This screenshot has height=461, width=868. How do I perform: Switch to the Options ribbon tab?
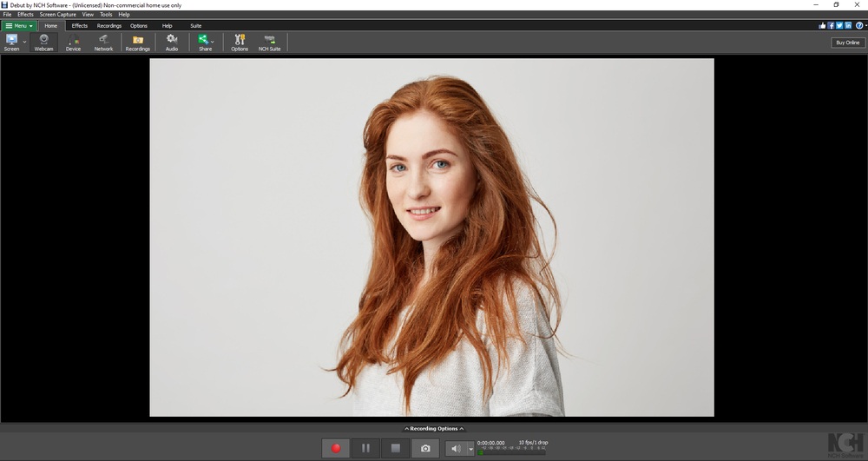pyautogui.click(x=138, y=25)
